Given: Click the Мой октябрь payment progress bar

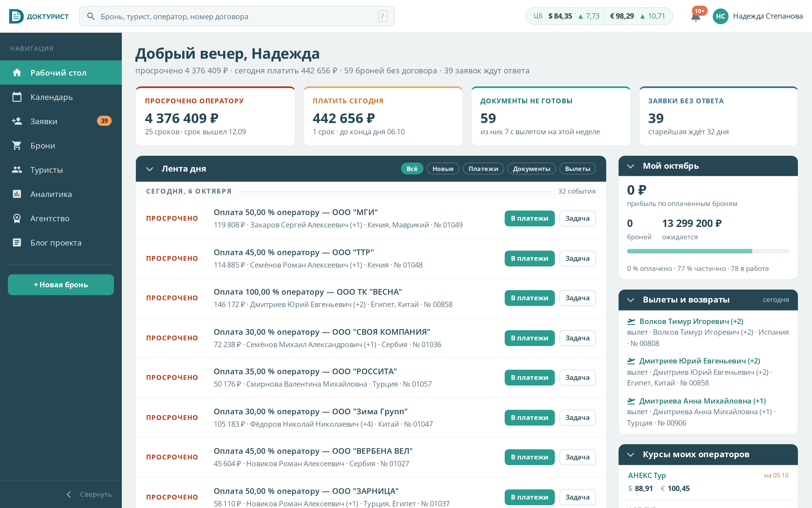Looking at the screenshot, I should (708, 251).
